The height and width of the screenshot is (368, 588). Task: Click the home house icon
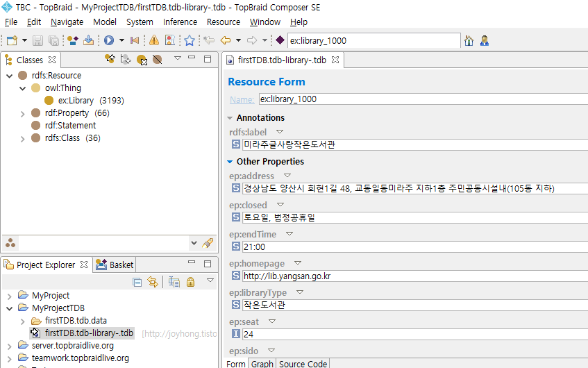(x=469, y=40)
